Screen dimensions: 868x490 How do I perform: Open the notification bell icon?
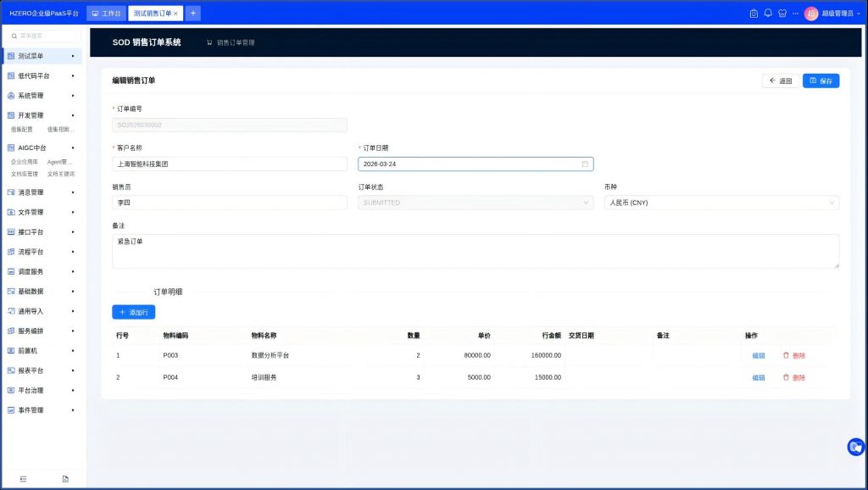pyautogui.click(x=768, y=14)
